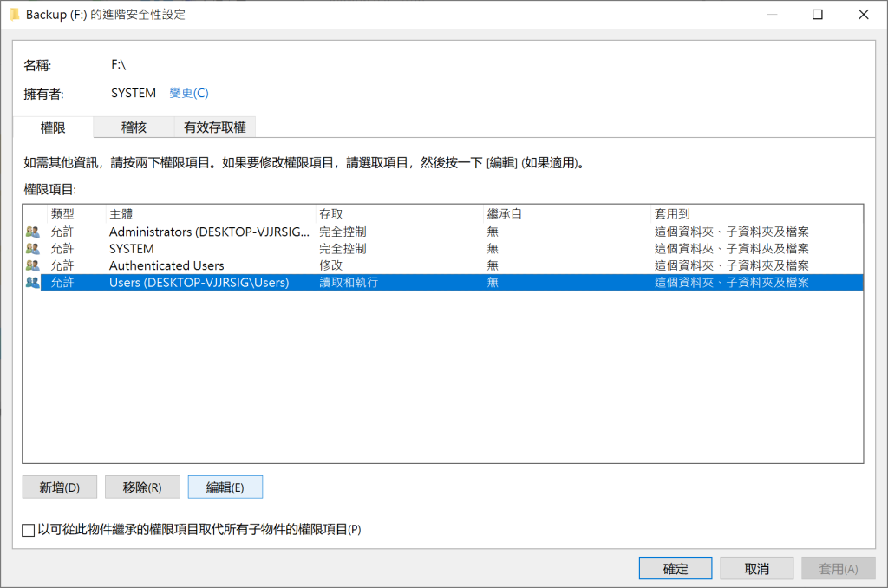The height and width of the screenshot is (588, 888).
Task: Maximize the advanced security settings window
Action: coord(817,15)
